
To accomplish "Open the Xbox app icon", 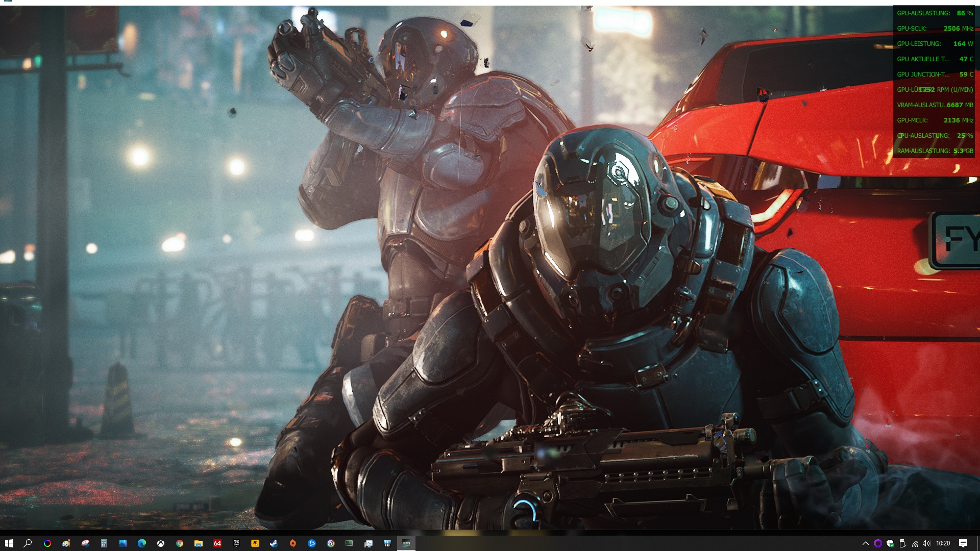I will click(x=161, y=543).
